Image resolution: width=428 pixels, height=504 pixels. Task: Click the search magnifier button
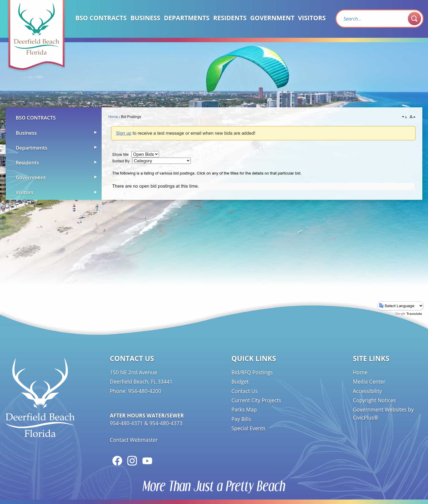point(414,19)
